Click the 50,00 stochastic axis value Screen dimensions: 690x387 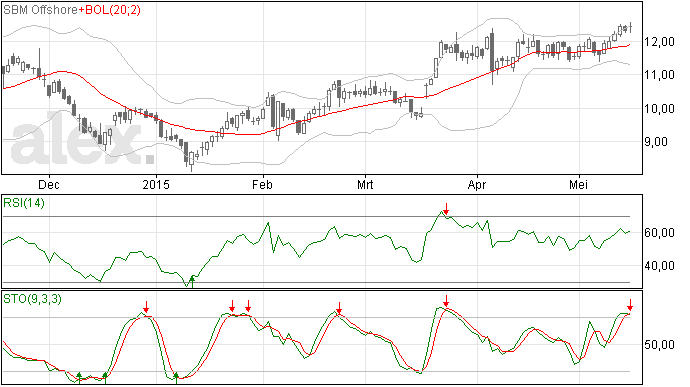659,345
